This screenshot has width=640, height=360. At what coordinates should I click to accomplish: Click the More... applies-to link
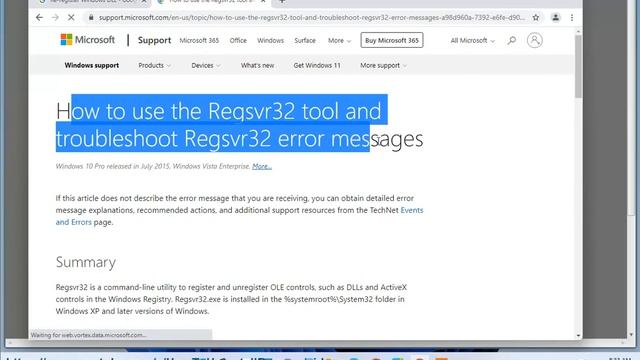pyautogui.click(x=262, y=166)
